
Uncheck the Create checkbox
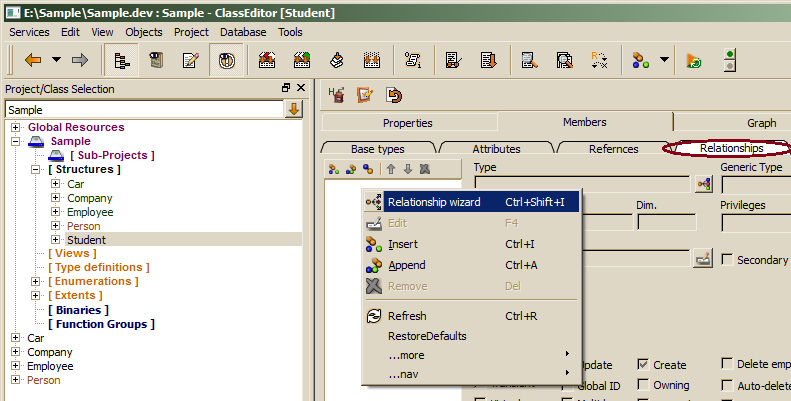[x=643, y=365]
